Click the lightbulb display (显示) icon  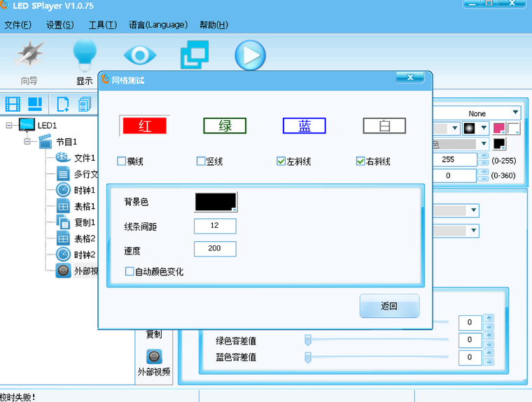coord(85,55)
